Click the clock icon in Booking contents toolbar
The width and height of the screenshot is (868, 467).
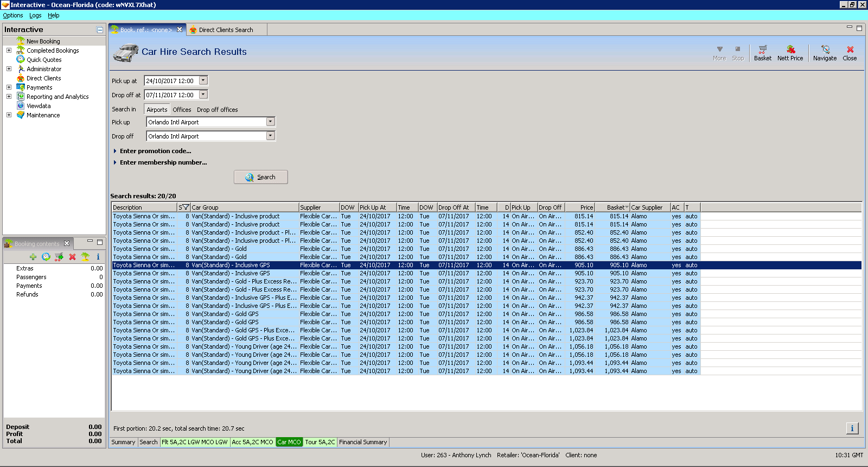pos(46,257)
